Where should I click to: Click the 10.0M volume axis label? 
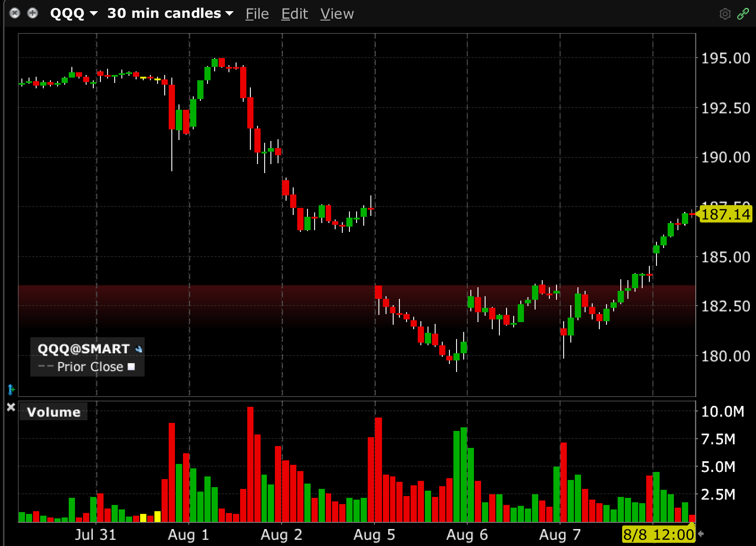(x=723, y=411)
